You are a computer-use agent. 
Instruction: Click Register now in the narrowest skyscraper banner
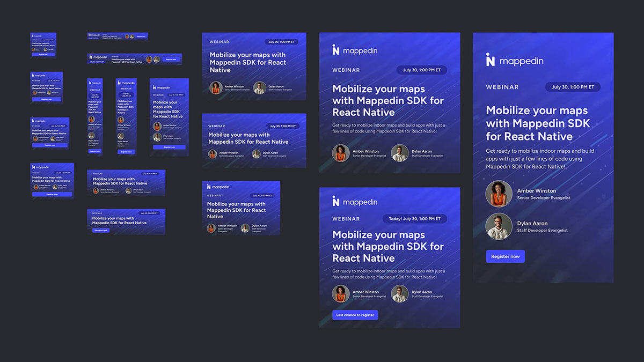pyautogui.click(x=95, y=151)
